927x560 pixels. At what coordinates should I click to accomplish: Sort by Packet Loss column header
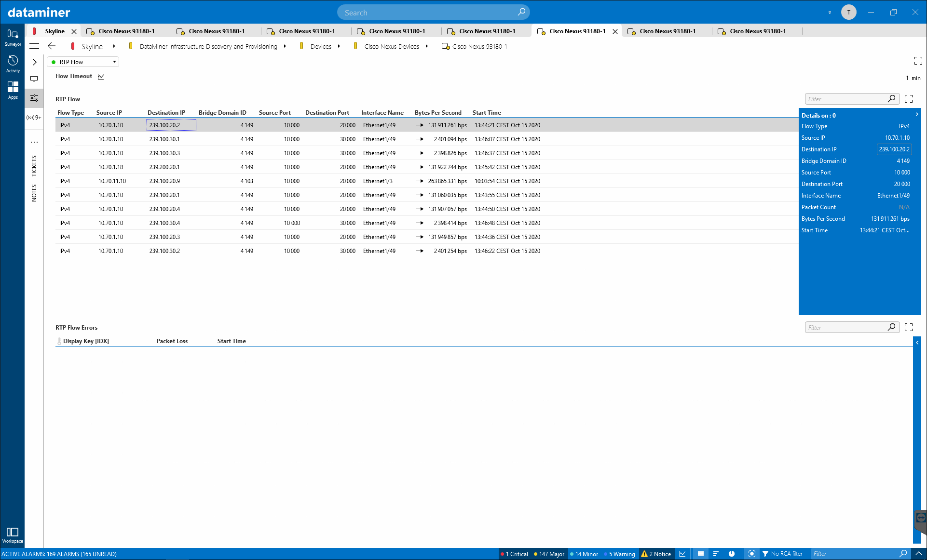click(x=172, y=341)
